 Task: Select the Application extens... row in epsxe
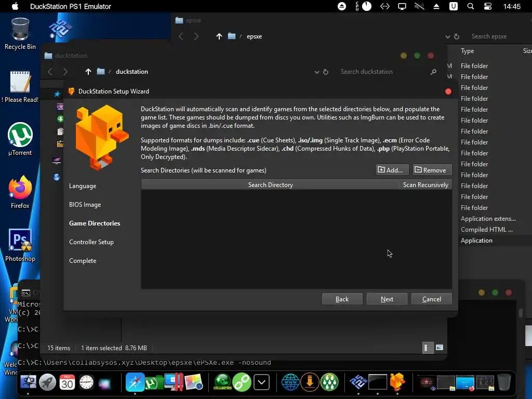[x=488, y=219]
